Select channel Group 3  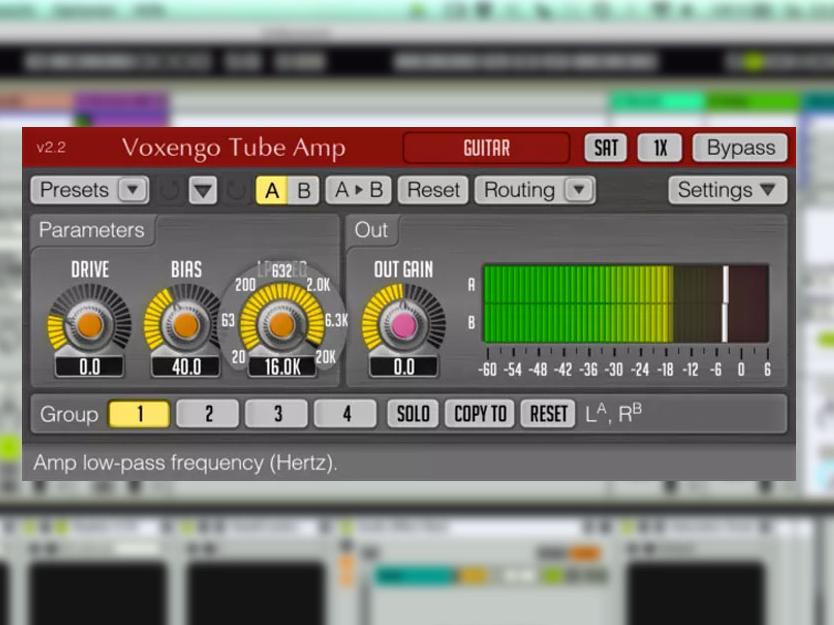[x=277, y=414]
